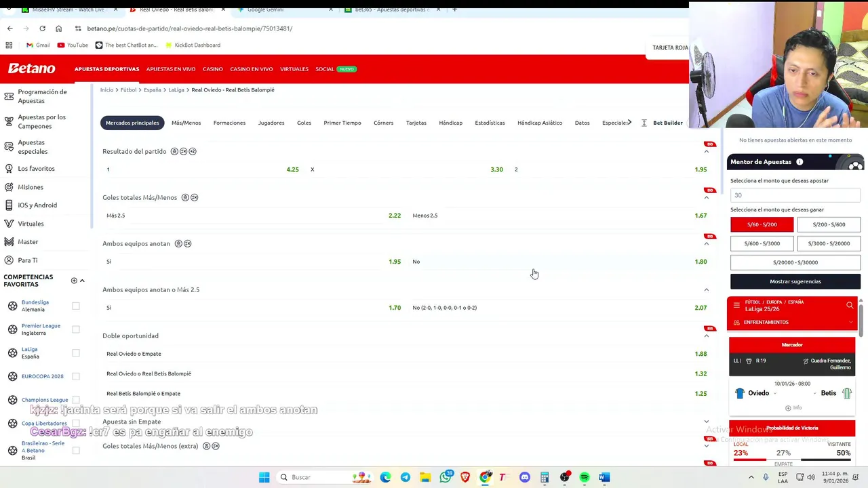Collapse Resultado del partido market
Viewport: 868px width, 488px height.
click(707, 151)
